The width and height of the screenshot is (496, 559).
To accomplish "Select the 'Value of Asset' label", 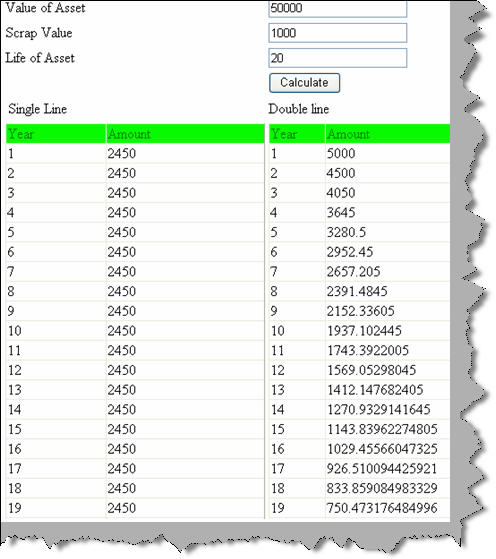I will (45, 7).
